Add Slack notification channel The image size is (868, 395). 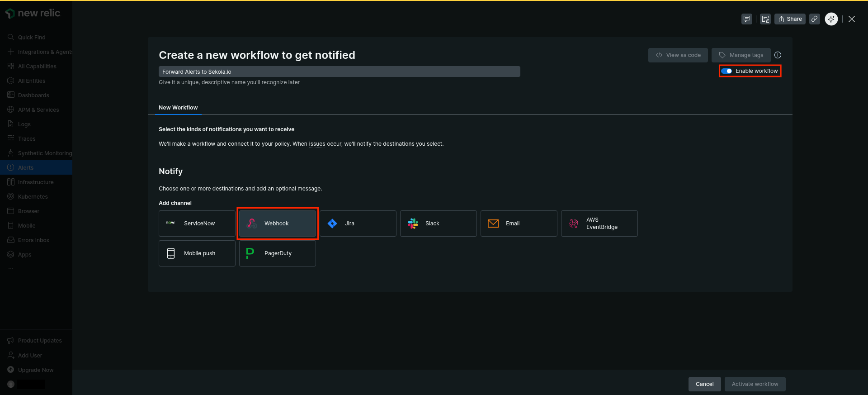click(x=439, y=224)
